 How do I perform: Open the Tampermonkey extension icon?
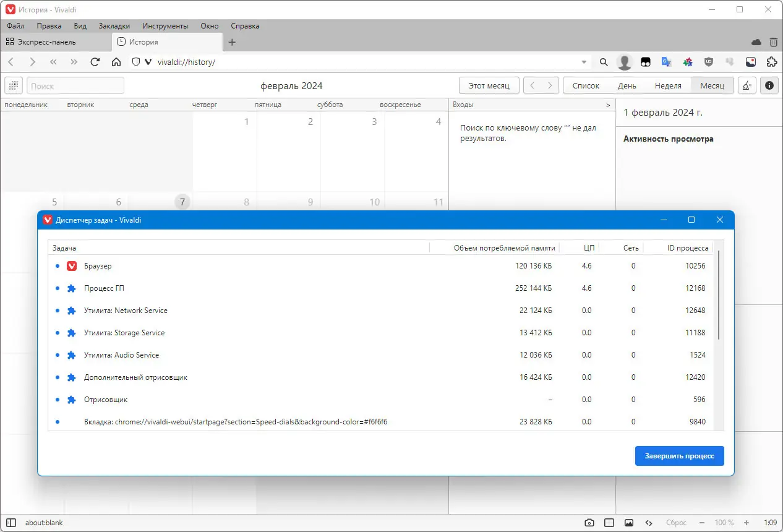pos(646,62)
